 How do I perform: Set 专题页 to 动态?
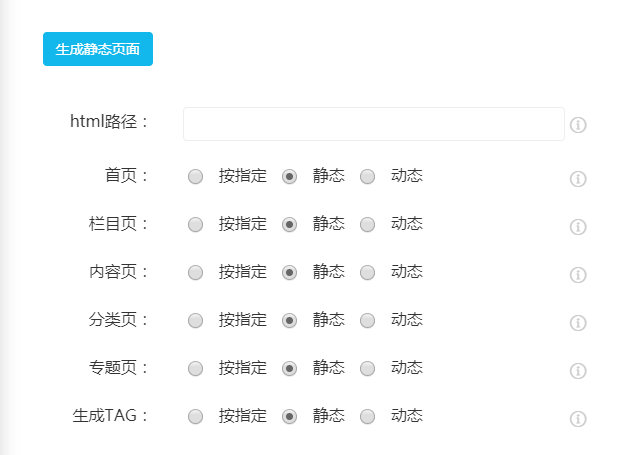coord(368,368)
